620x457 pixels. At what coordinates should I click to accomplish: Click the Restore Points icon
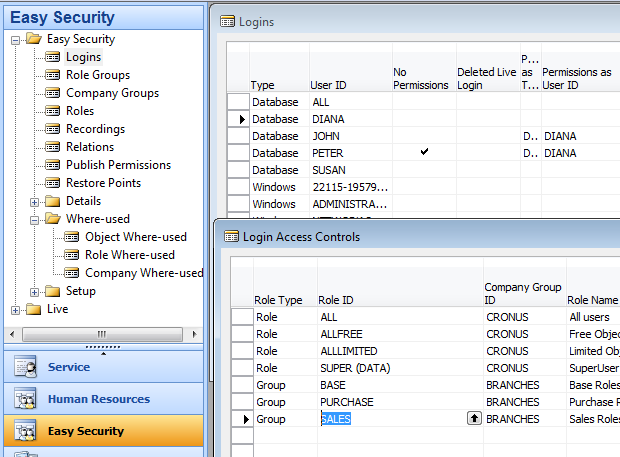pyautogui.click(x=53, y=183)
